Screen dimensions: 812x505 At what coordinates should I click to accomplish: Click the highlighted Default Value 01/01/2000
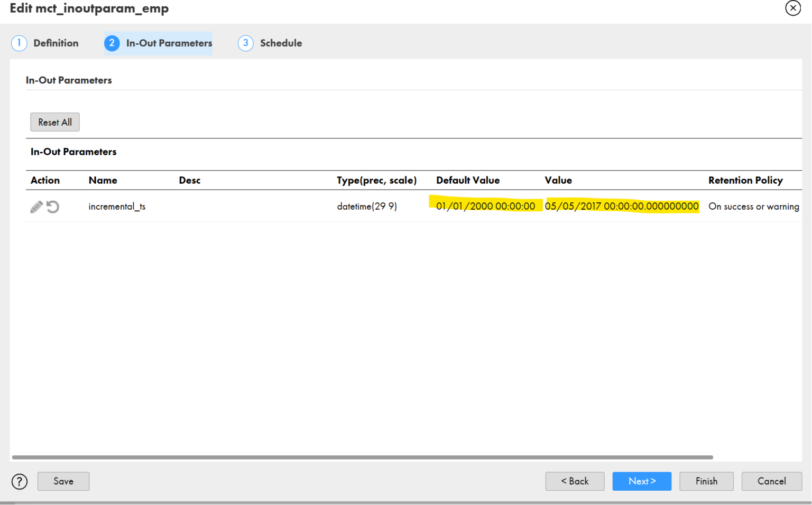485,206
